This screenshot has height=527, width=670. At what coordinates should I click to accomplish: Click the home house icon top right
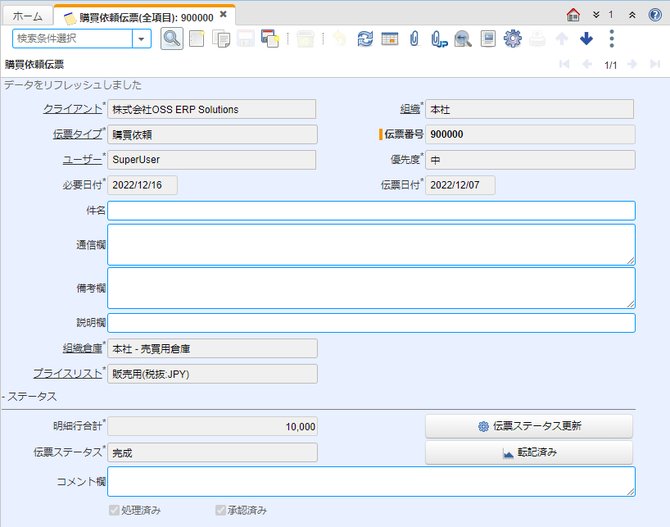coord(573,15)
